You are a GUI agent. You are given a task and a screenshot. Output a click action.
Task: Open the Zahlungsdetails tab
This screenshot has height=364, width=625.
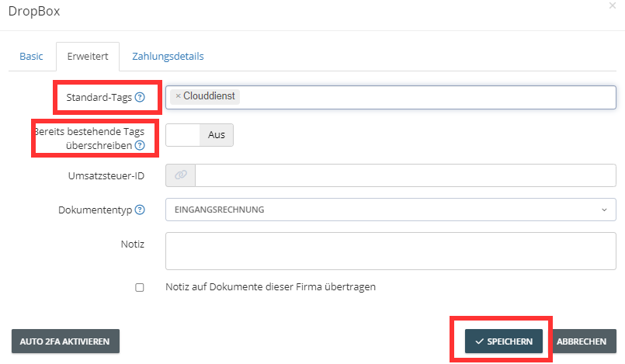[168, 56]
